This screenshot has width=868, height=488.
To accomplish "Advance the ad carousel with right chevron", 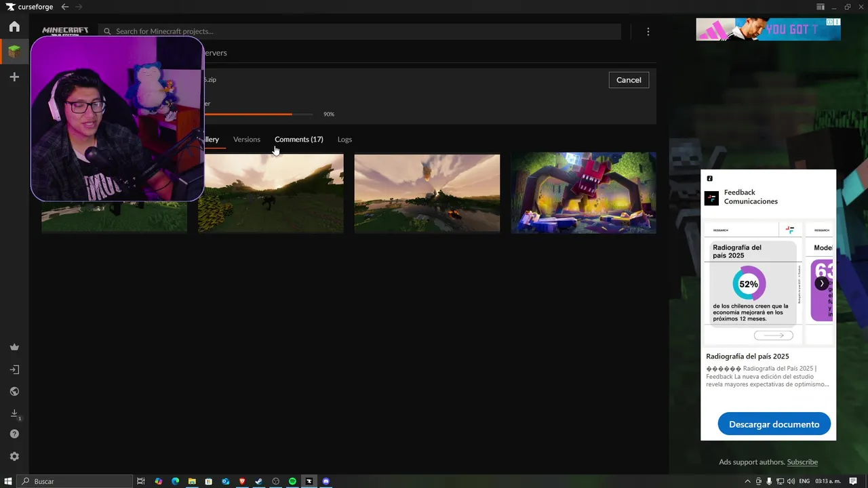I will pyautogui.click(x=822, y=283).
